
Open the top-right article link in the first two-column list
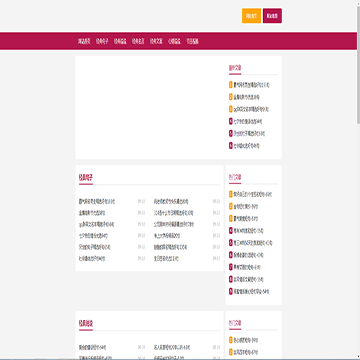171,201
